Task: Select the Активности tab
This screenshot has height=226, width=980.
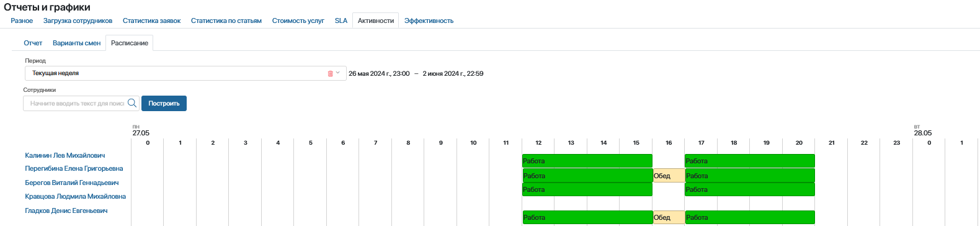Action: [x=376, y=20]
